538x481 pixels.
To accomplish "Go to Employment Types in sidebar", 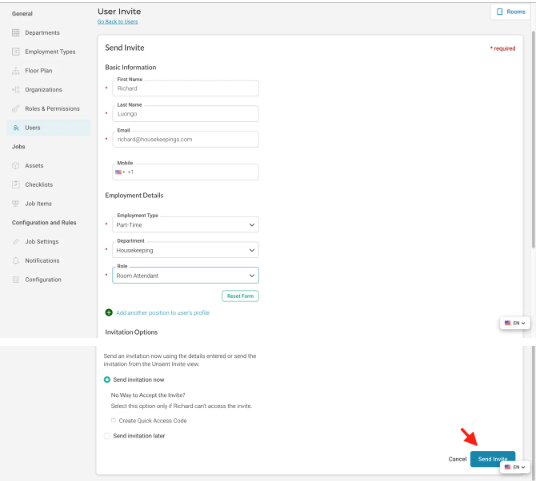I will [50, 52].
